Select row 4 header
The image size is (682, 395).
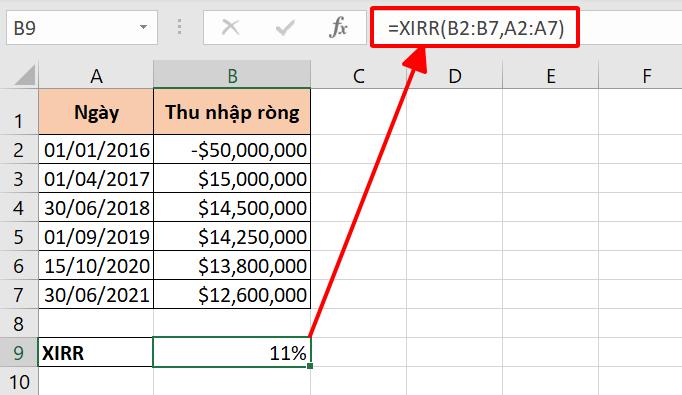[19, 208]
